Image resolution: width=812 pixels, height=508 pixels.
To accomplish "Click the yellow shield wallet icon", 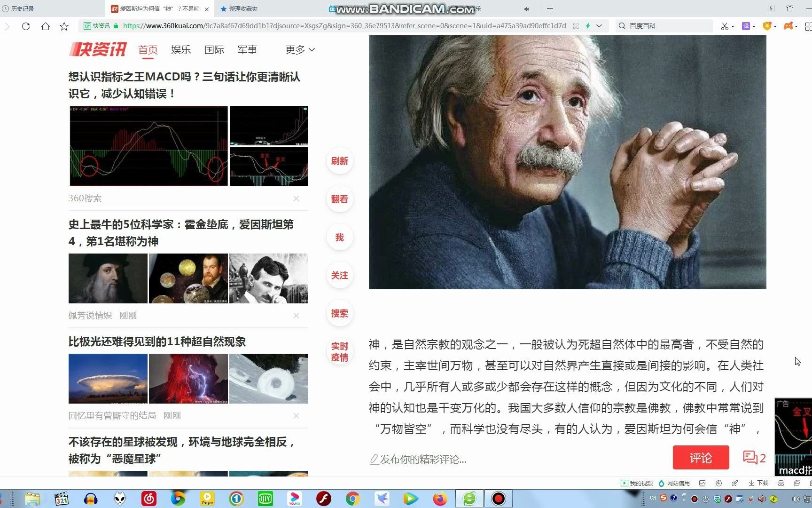I will pos(767,26).
